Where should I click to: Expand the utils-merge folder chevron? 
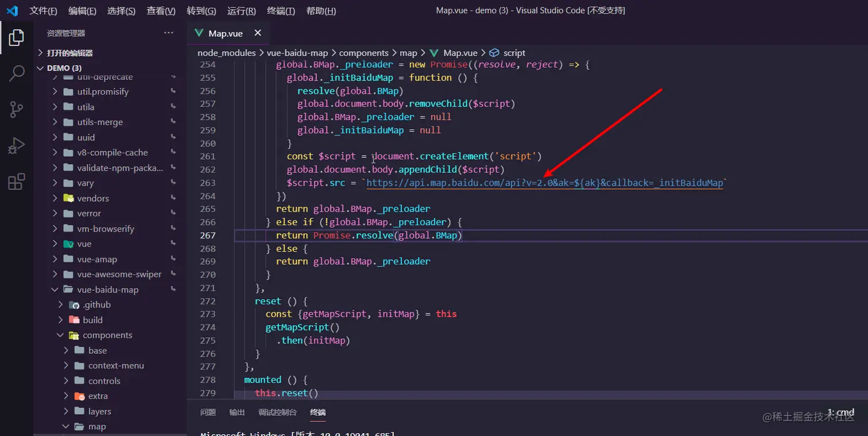(x=55, y=122)
